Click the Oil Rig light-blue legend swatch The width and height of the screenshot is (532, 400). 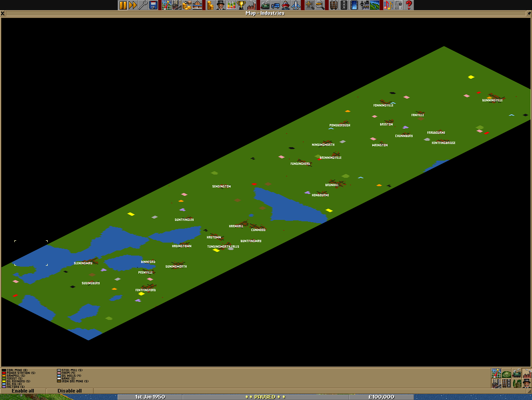click(x=4, y=384)
